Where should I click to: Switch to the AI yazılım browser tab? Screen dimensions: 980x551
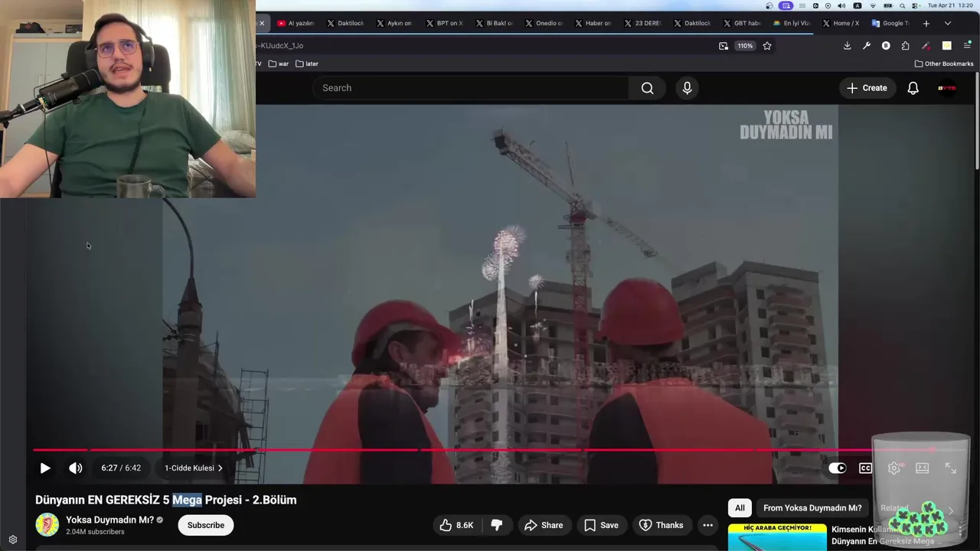pyautogui.click(x=296, y=23)
